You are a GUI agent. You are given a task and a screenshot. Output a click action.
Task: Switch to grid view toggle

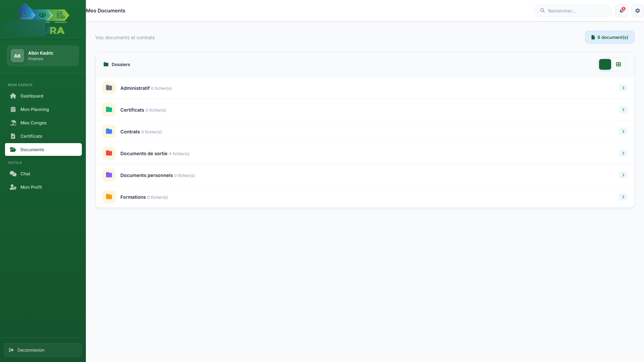coord(619,64)
